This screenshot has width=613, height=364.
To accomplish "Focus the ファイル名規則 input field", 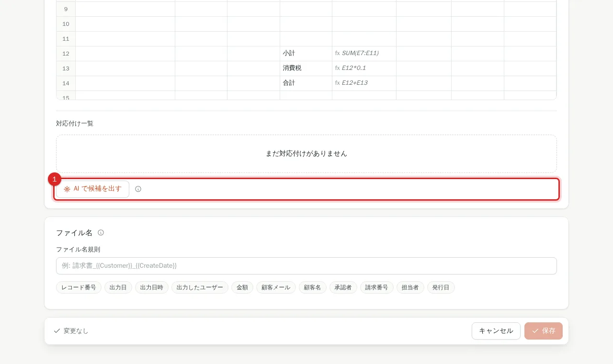I will point(306,266).
